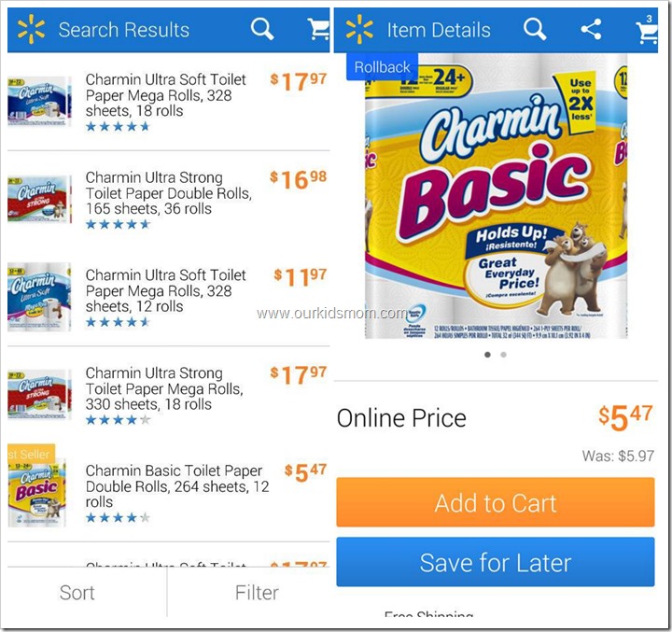The height and width of the screenshot is (632, 672).
Task: Select Charmin Ultra Soft 12 rolls thumbnail
Action: (39, 297)
